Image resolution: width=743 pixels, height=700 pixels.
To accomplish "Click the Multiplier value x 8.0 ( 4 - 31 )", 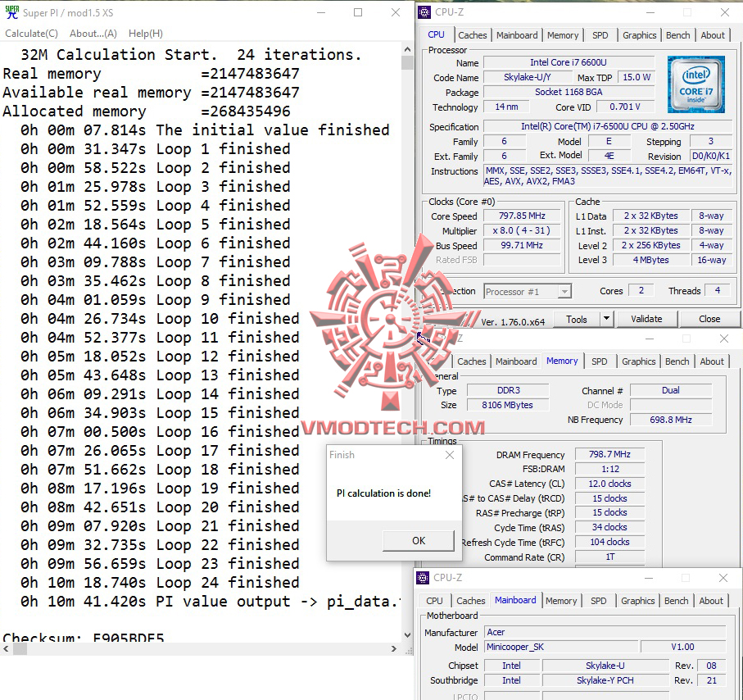I will tap(522, 230).
